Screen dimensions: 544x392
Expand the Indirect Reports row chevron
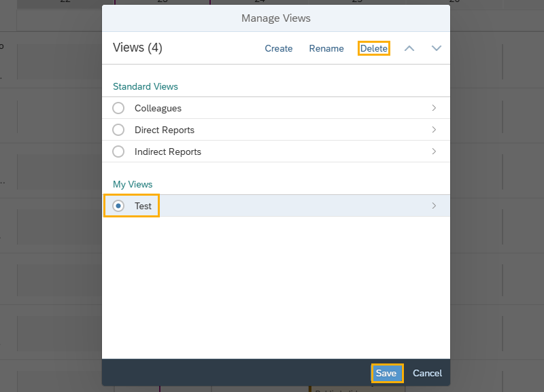click(x=434, y=152)
